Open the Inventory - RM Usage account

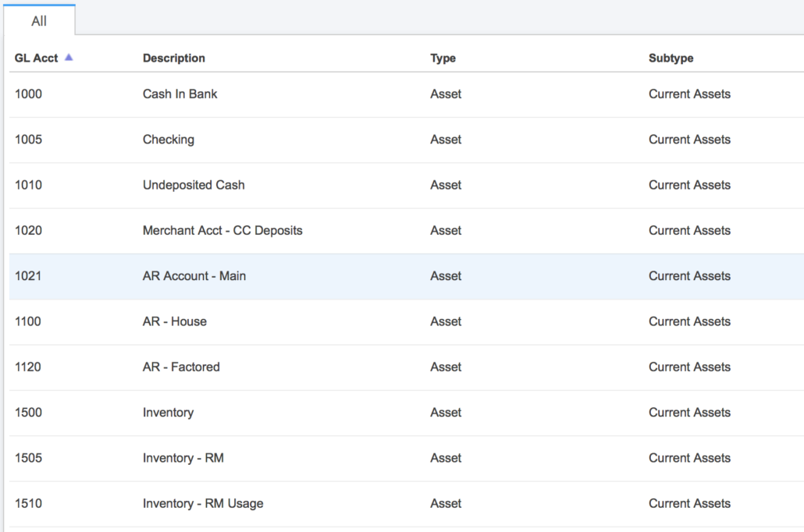point(203,503)
